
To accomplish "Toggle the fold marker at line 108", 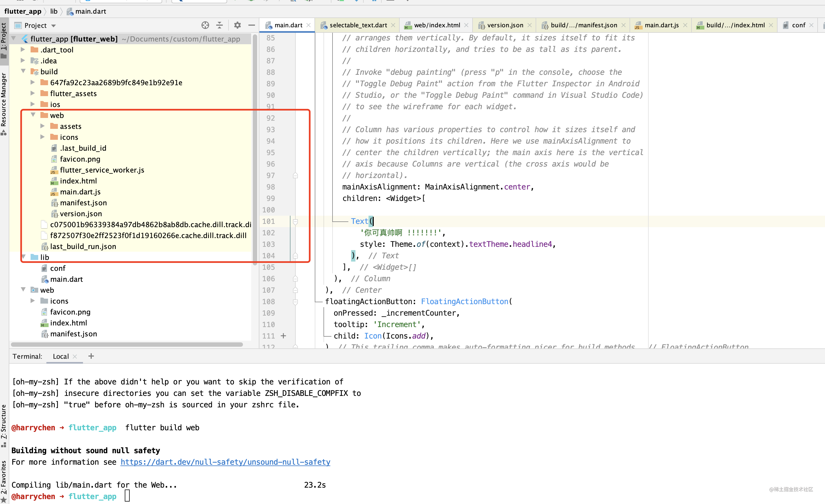I will [295, 302].
